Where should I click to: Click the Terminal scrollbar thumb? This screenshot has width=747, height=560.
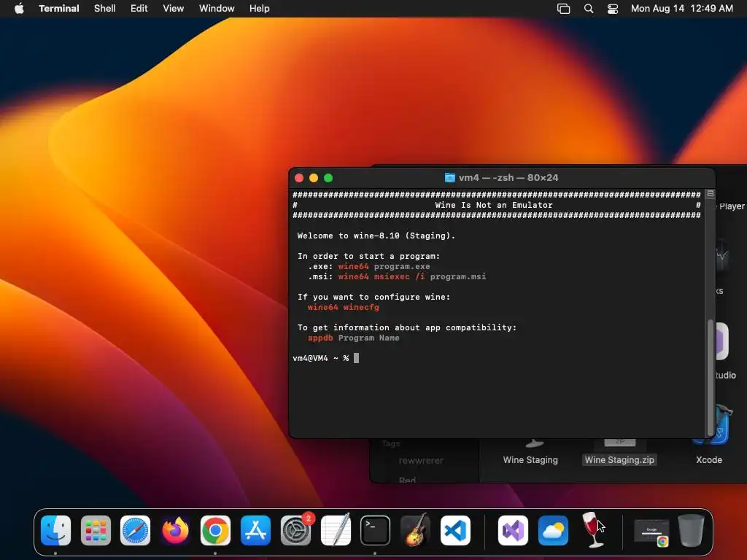coord(711,377)
